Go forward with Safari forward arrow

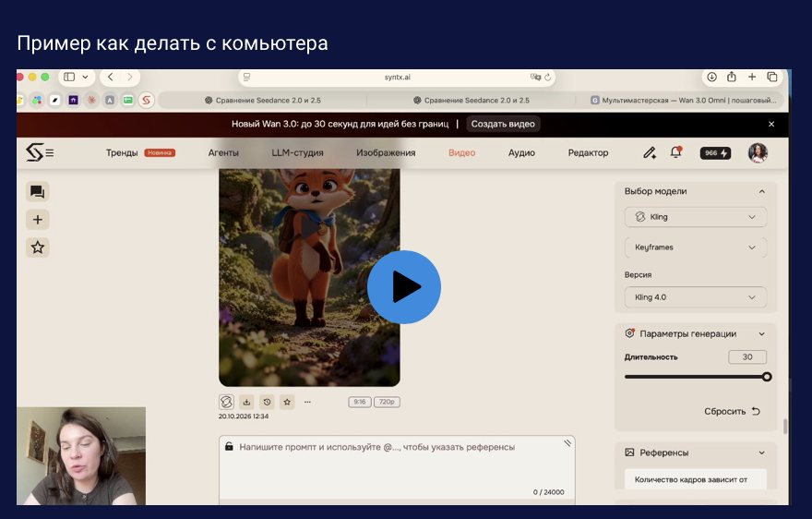pos(130,77)
